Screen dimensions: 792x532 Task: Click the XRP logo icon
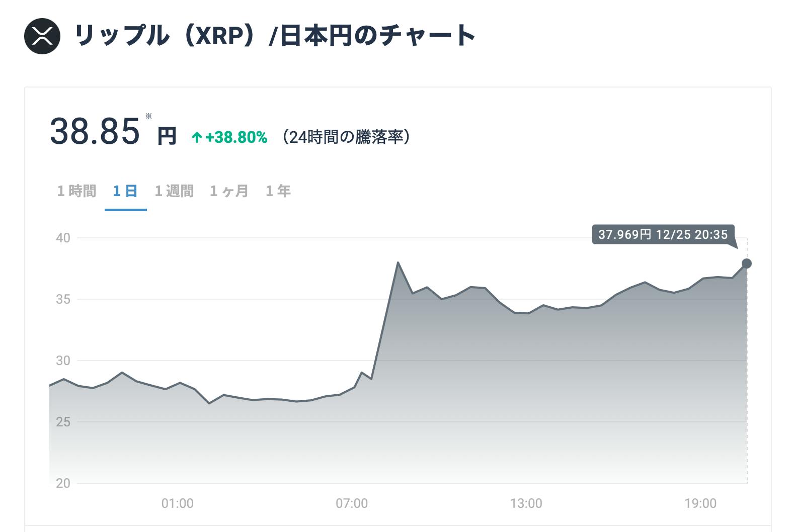[x=42, y=36]
